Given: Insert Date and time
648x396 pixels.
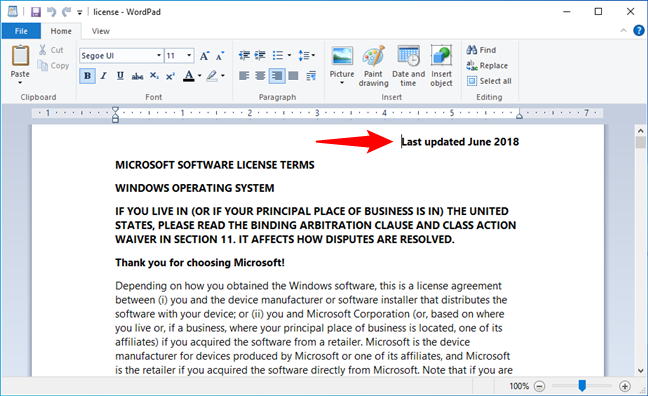Looking at the screenshot, I should (408, 66).
